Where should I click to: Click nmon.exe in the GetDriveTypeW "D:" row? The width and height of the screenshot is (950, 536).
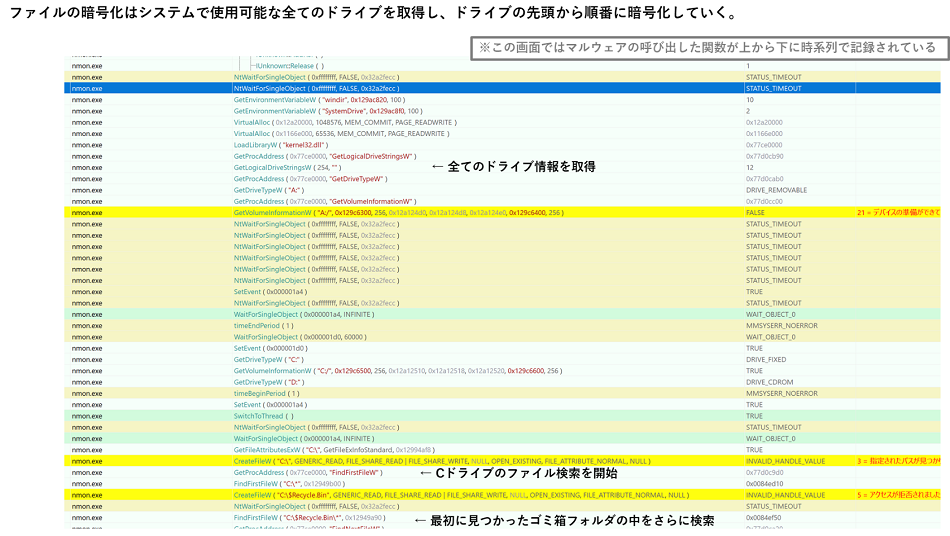[87, 383]
